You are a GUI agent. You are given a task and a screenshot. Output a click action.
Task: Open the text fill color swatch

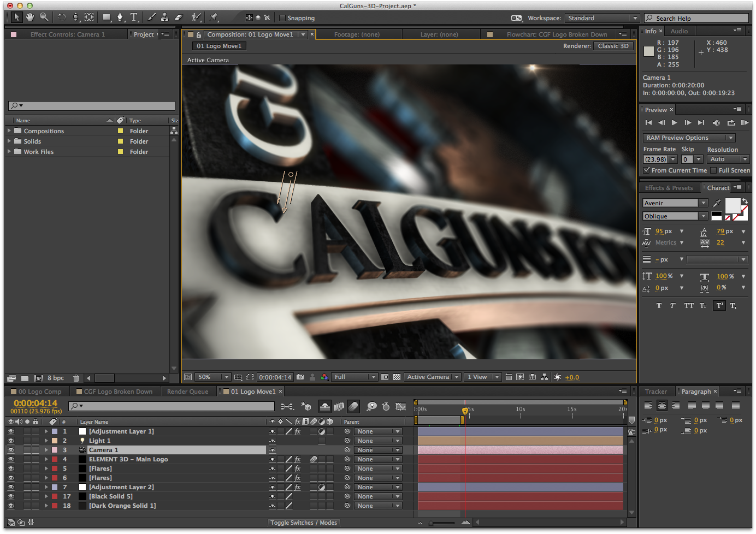coord(733,206)
